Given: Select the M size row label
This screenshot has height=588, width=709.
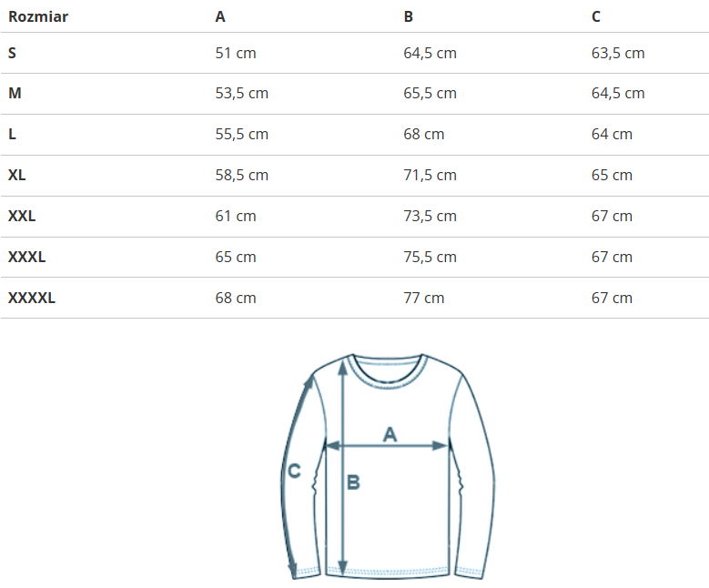Looking at the screenshot, I should click(x=15, y=93).
